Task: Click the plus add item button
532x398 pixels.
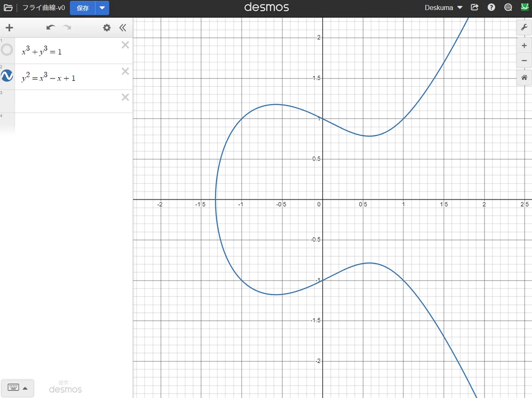Action: 9,28
